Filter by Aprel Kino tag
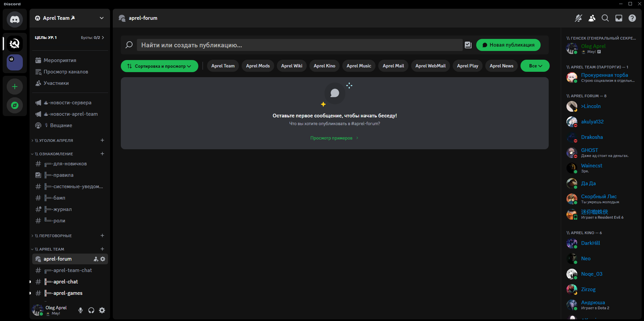644x321 pixels. coord(325,66)
